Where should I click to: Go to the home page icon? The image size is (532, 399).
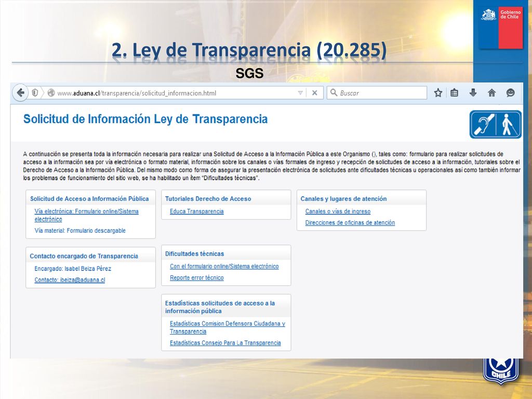coord(491,92)
